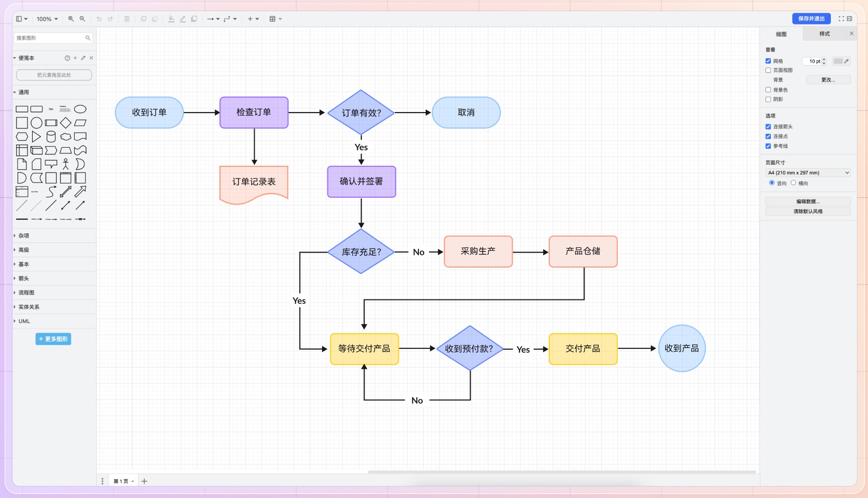Screen dimensions: 868x498
Task: Click the zoom out magnifier icon
Action: click(x=83, y=19)
